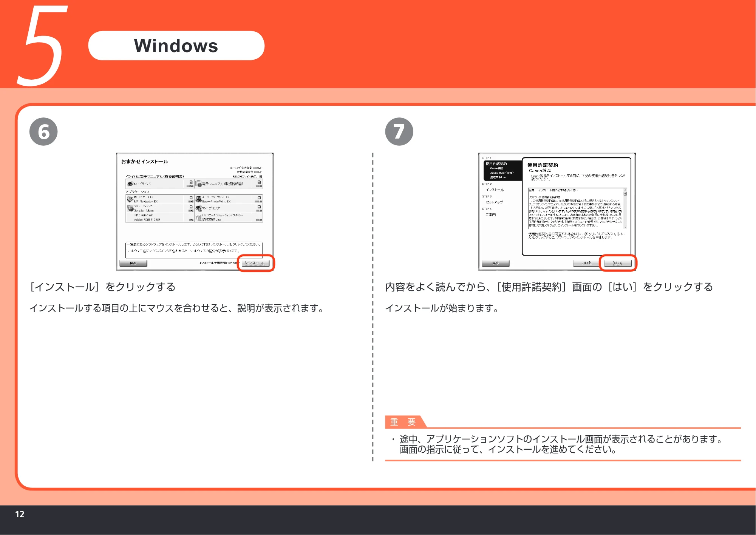
Task: Select Adobe RGB (1998) under STEP 1
Action: pos(502,173)
